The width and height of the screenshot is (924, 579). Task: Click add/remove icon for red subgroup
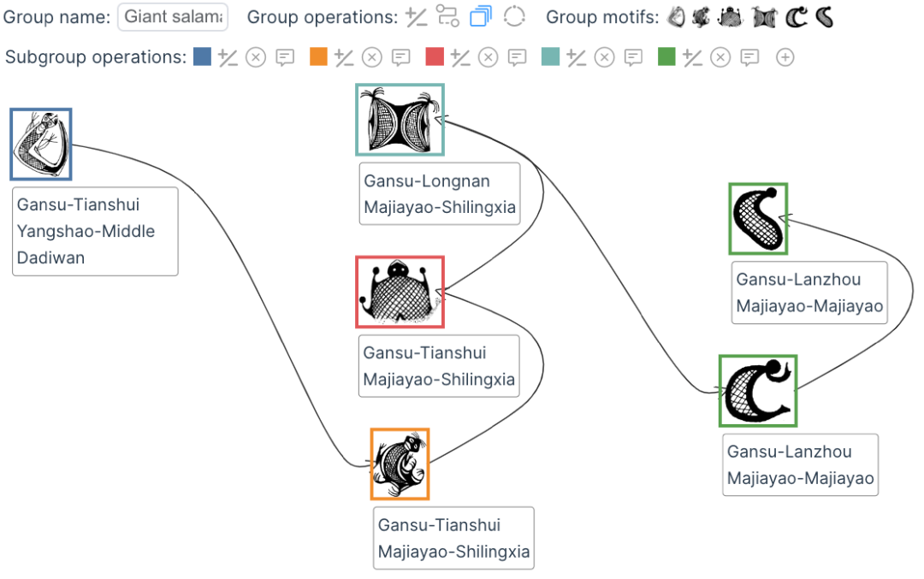[460, 57]
